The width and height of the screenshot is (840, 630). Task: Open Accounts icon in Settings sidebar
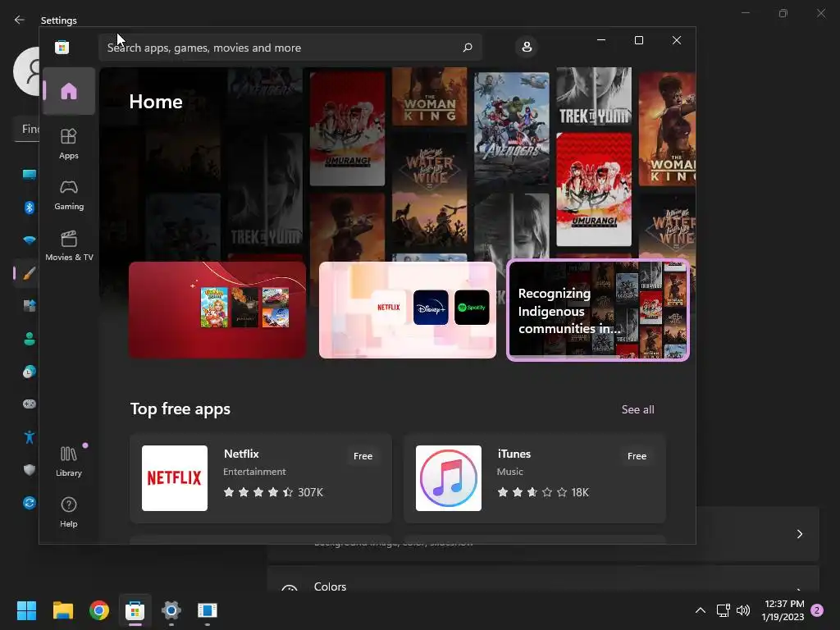30,339
